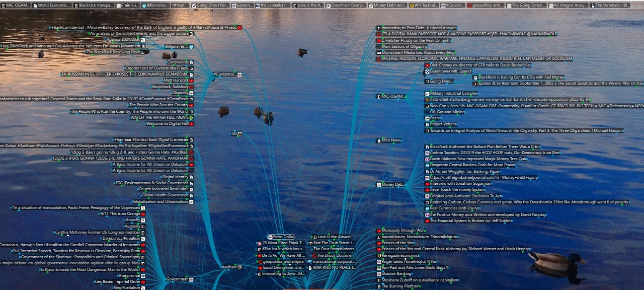644x290 pixels.
Task: Click red icon beside The Shock Doctrine
Action: pyautogui.click(x=314, y=256)
